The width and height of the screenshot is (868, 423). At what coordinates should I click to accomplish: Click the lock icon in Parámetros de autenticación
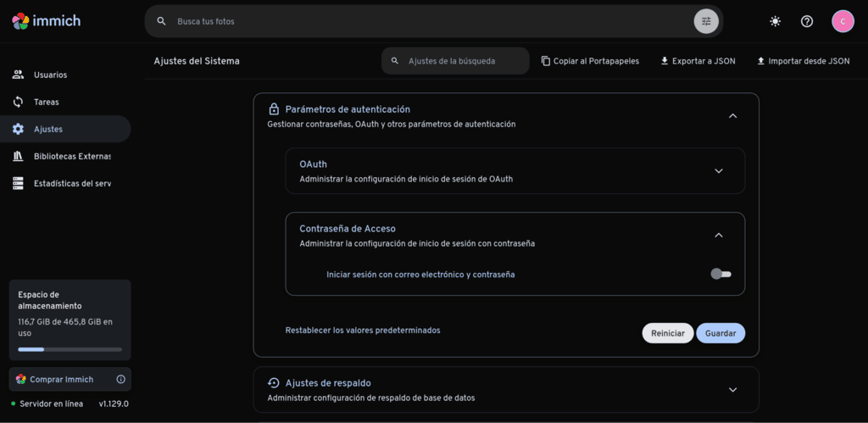click(x=274, y=109)
